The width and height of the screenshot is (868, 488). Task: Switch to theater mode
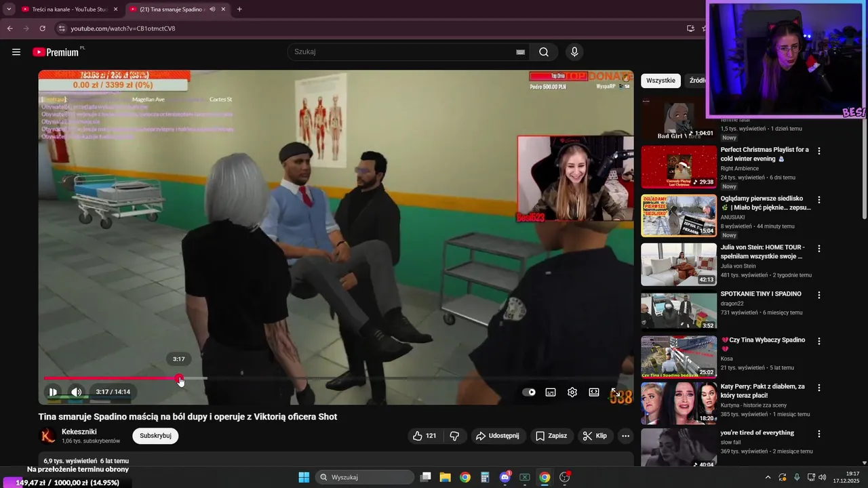tap(594, 392)
